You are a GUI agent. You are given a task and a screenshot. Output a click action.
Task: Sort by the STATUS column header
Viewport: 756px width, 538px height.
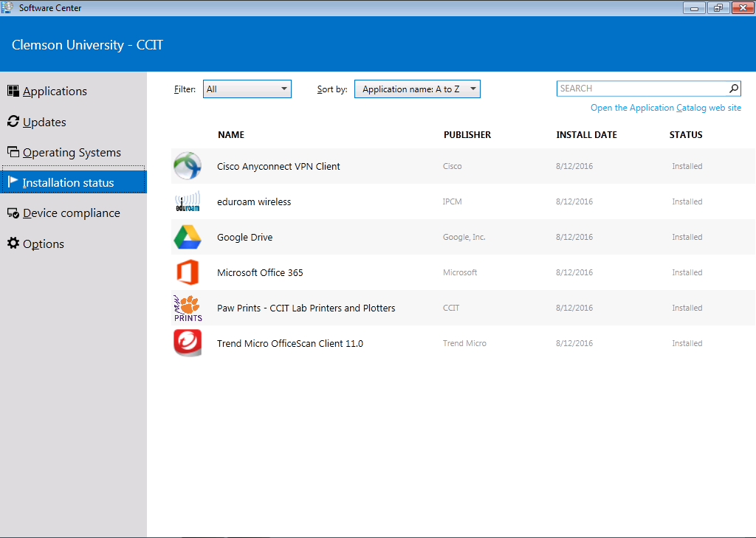[686, 135]
